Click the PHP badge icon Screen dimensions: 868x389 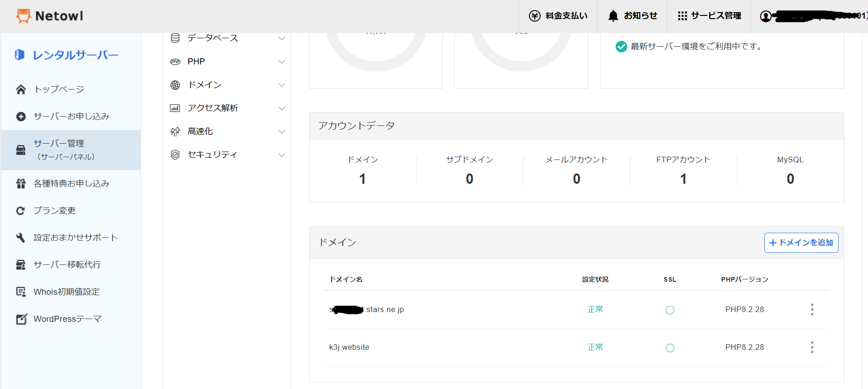pyautogui.click(x=175, y=62)
